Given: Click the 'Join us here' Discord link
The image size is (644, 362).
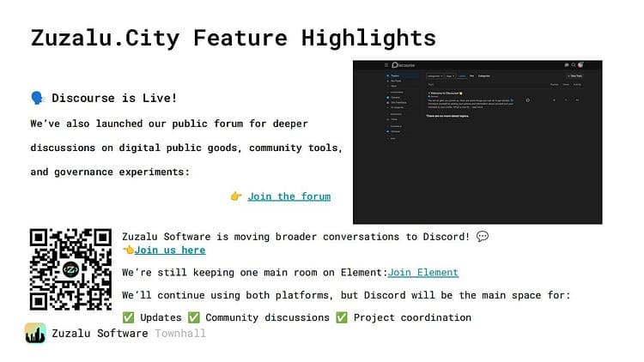Looking at the screenshot, I should [x=170, y=250].
